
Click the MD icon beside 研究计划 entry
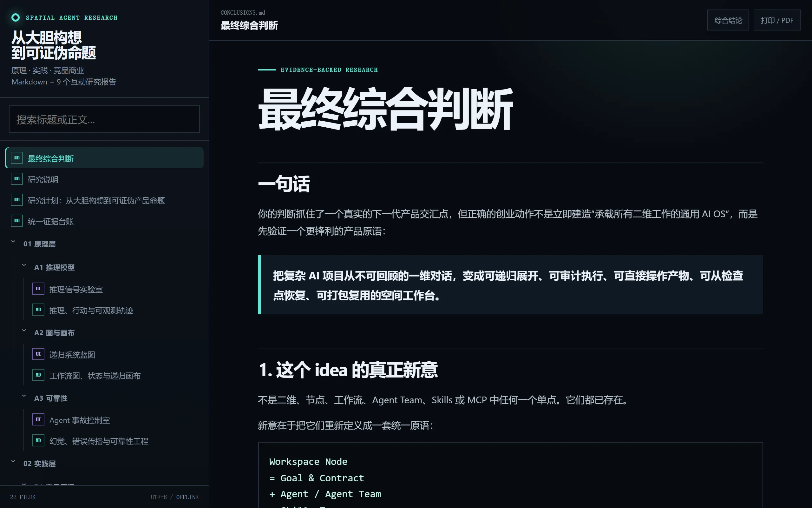(x=17, y=200)
